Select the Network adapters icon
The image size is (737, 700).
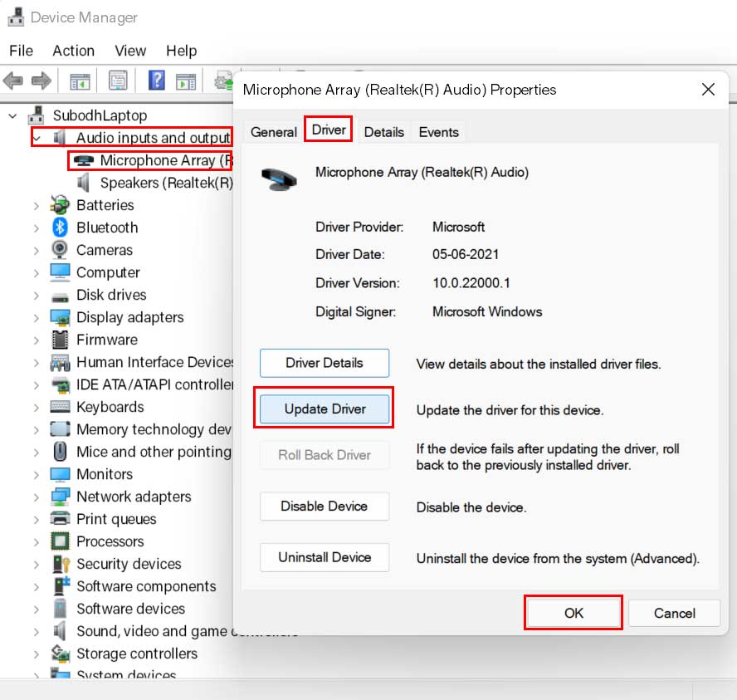(x=60, y=497)
